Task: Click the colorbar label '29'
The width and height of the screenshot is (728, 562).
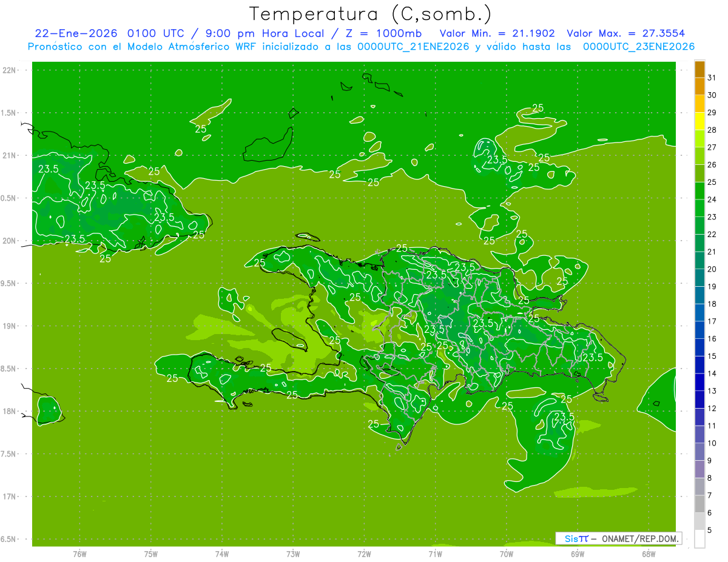Action: click(712, 113)
